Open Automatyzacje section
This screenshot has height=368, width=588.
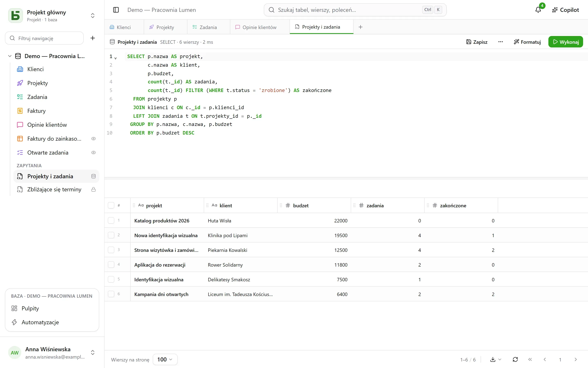52,322
